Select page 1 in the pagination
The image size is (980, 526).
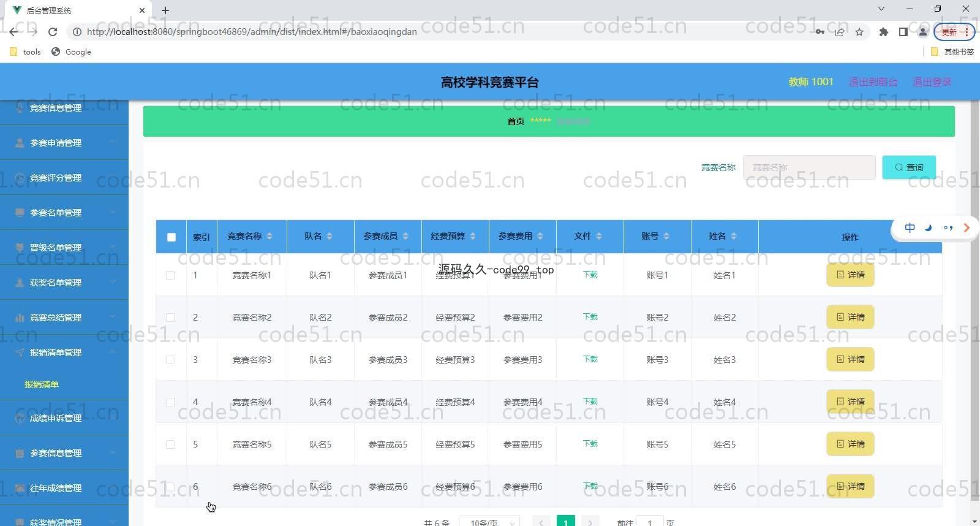pos(565,522)
